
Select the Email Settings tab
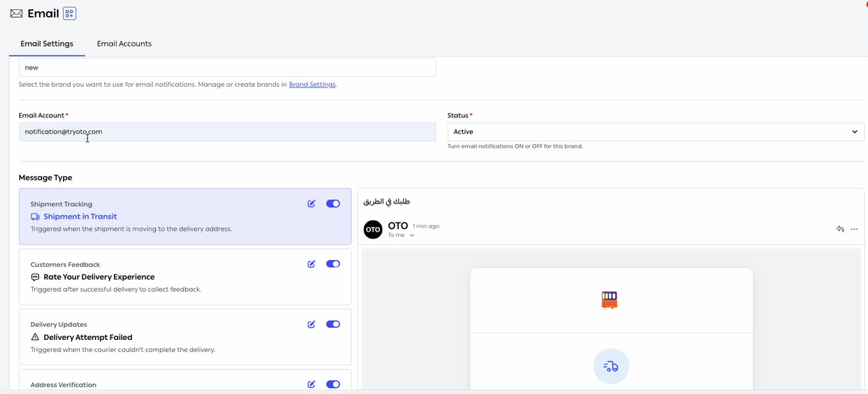click(47, 43)
